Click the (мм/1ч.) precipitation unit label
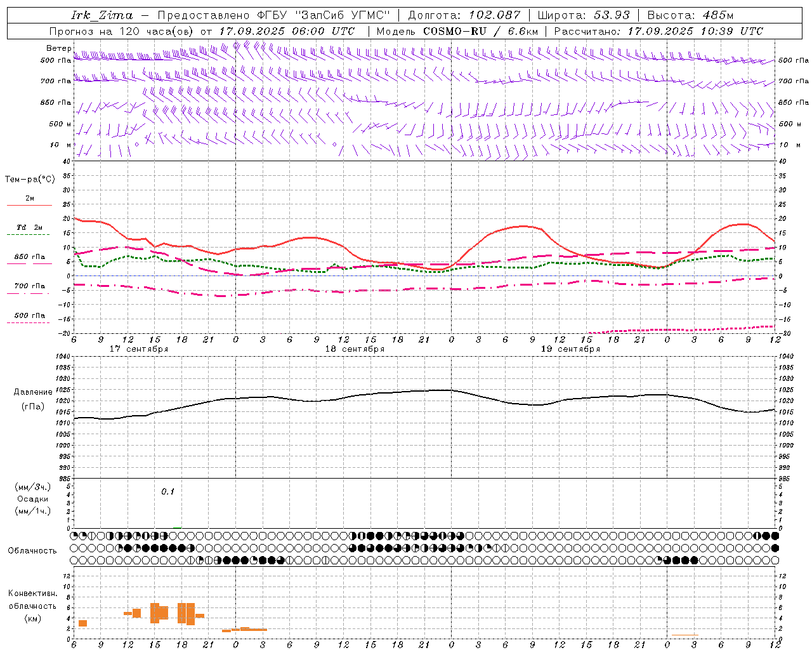This screenshot has height=650, width=812. (x=33, y=511)
